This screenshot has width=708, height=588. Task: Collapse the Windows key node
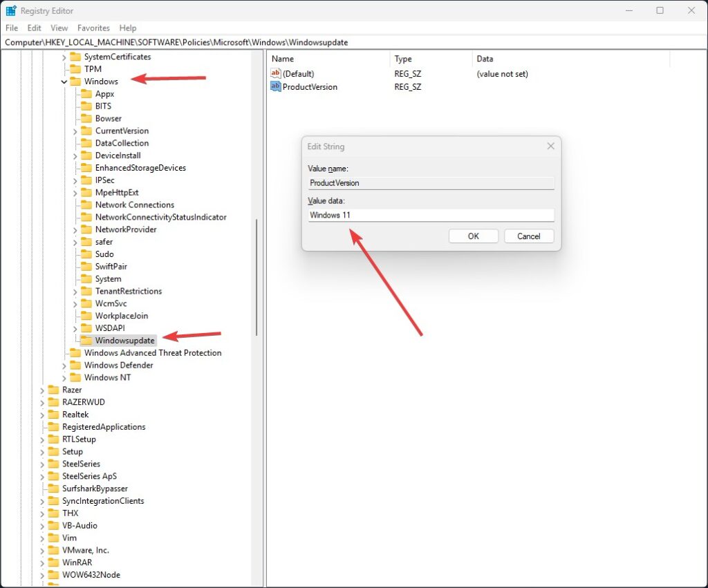pos(64,82)
